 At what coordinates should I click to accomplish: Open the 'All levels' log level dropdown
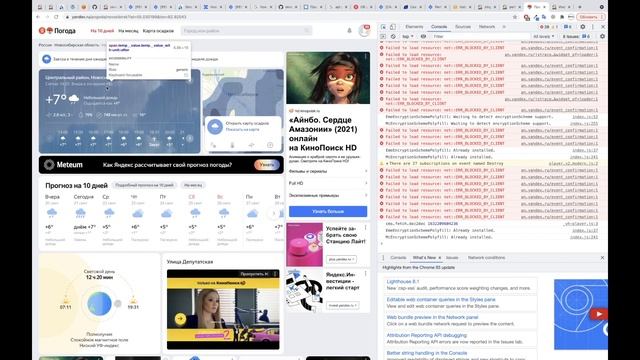coord(544,36)
